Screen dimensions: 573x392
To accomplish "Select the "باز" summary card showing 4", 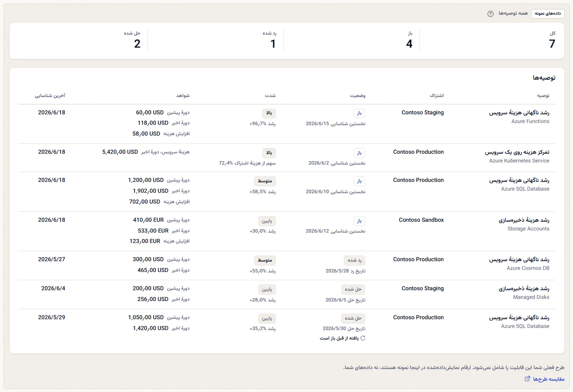I will point(351,41).
